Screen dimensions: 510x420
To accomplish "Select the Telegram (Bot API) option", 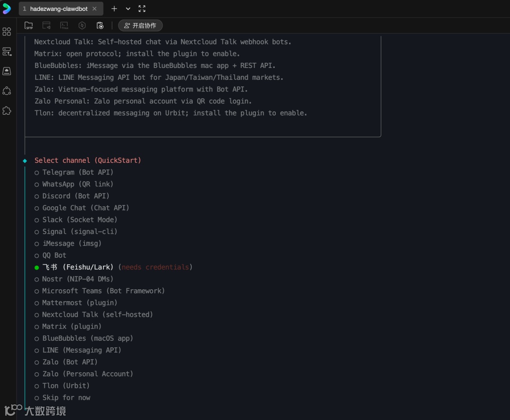I will [74, 172].
